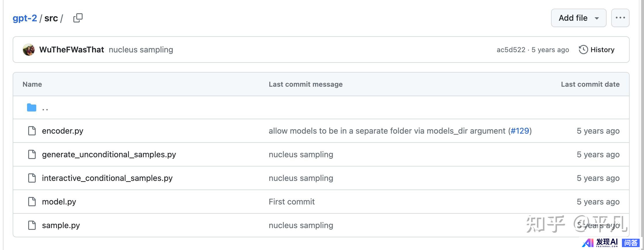Open the gpt-2 breadcrumb link
This screenshot has height=250, width=644.
click(25, 18)
